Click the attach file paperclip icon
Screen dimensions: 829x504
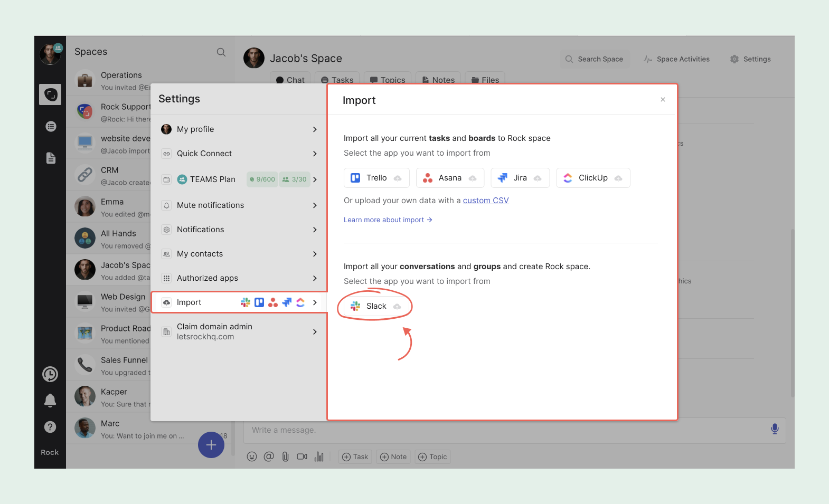(x=285, y=457)
